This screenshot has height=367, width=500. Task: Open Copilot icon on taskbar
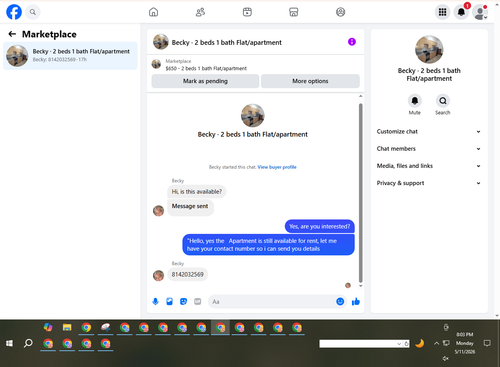pos(48,327)
